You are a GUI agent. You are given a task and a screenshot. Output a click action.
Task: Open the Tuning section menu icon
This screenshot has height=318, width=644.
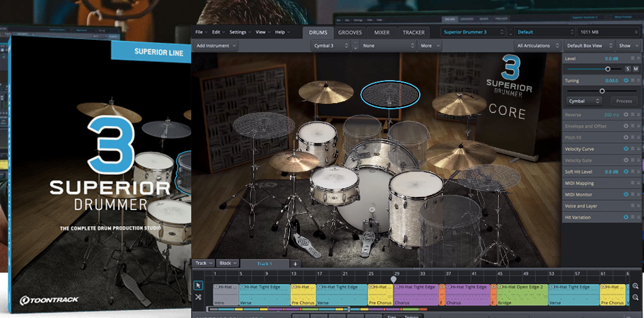point(632,81)
